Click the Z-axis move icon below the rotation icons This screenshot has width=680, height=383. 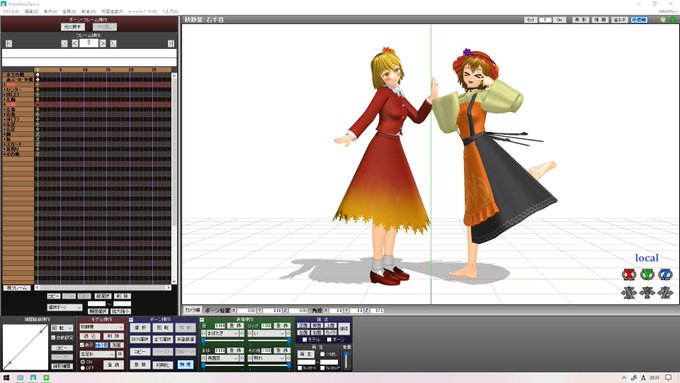click(665, 293)
